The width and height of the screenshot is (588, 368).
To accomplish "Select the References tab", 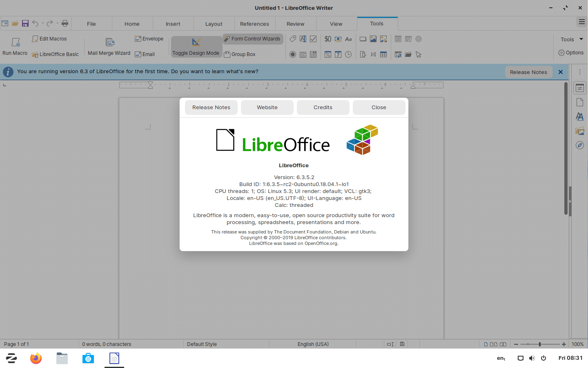I will tap(254, 24).
